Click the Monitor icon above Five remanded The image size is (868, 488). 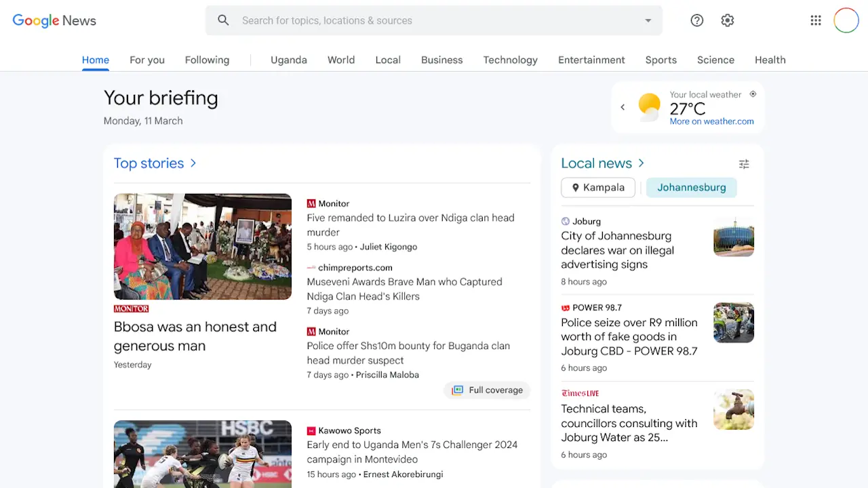click(x=311, y=203)
